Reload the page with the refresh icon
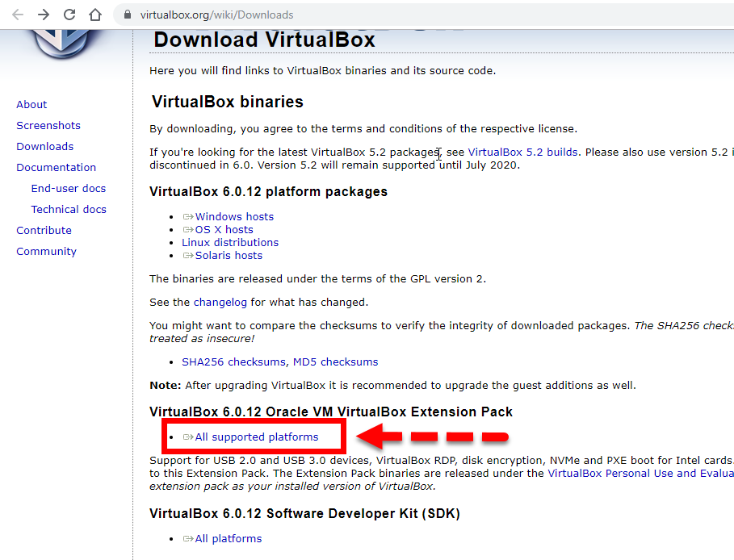Image resolution: width=734 pixels, height=560 pixels. coord(69,15)
